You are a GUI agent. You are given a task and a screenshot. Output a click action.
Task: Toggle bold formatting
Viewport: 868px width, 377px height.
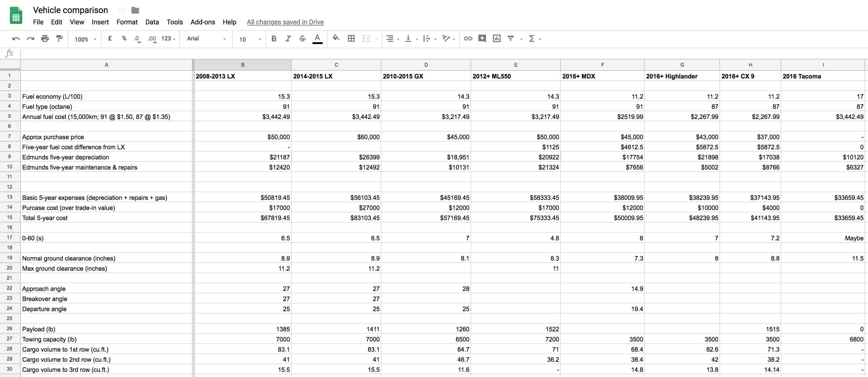tap(274, 39)
